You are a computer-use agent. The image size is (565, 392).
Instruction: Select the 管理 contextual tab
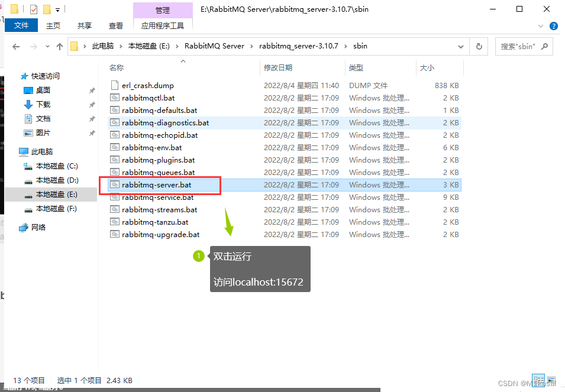[163, 10]
